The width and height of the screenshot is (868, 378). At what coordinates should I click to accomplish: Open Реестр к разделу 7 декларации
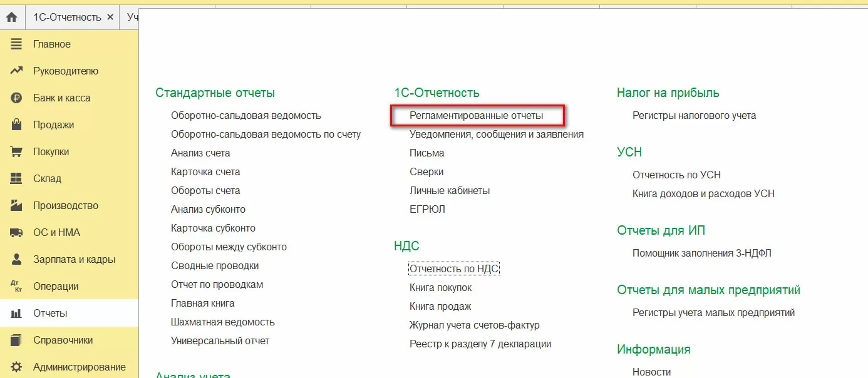coord(480,344)
